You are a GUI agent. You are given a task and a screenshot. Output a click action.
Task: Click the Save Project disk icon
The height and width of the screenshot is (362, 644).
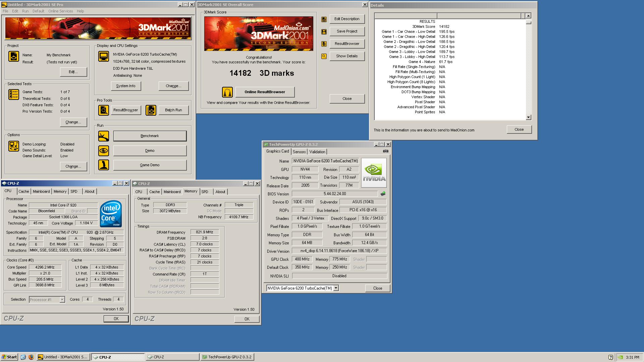click(x=324, y=32)
